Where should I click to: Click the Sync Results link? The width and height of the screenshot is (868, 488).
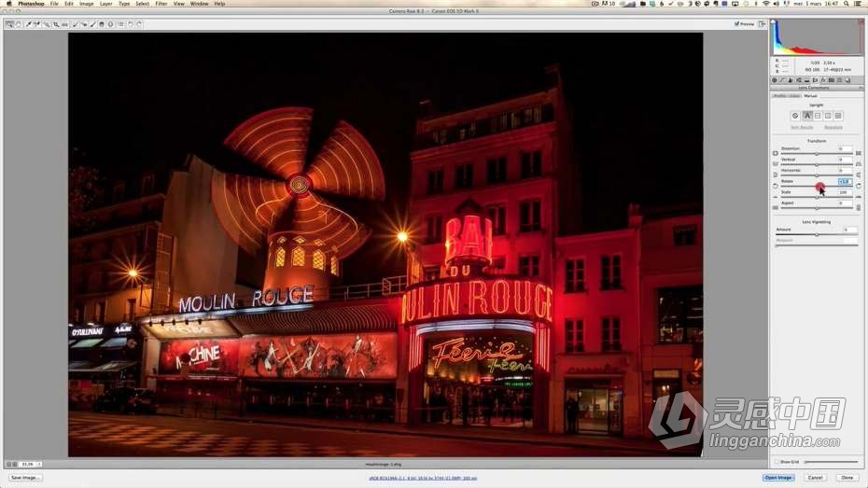point(802,127)
